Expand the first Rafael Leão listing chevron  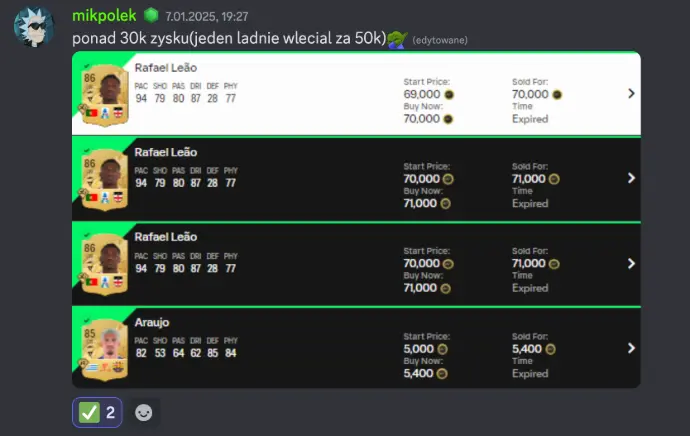(631, 93)
